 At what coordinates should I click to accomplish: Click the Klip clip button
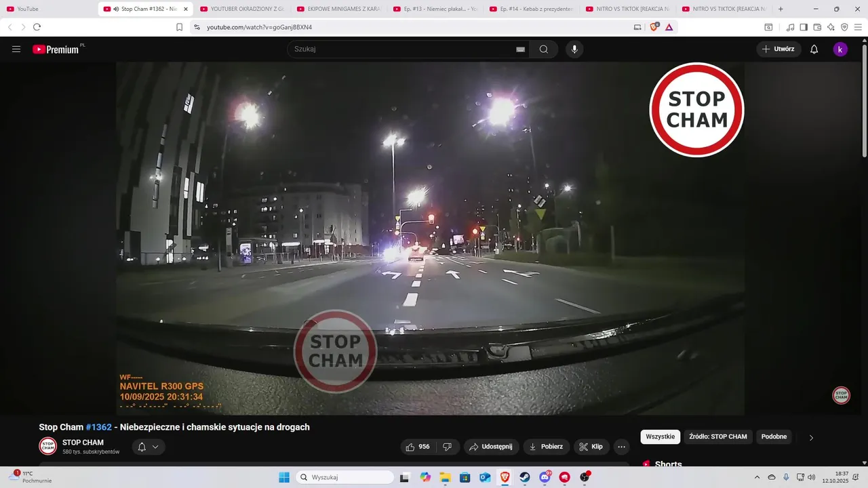(x=591, y=447)
